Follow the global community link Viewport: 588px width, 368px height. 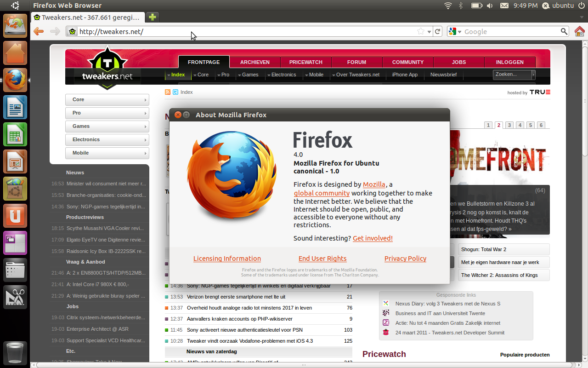322,193
